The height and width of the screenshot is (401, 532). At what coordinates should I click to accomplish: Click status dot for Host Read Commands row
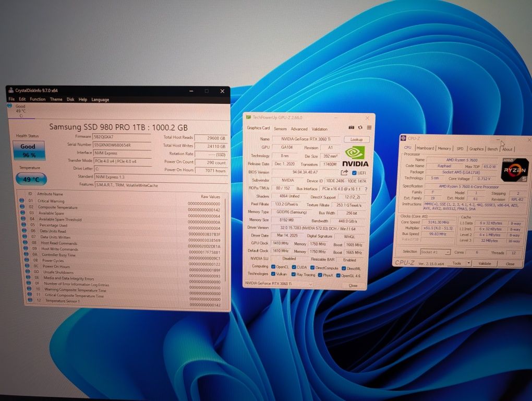tap(26, 242)
